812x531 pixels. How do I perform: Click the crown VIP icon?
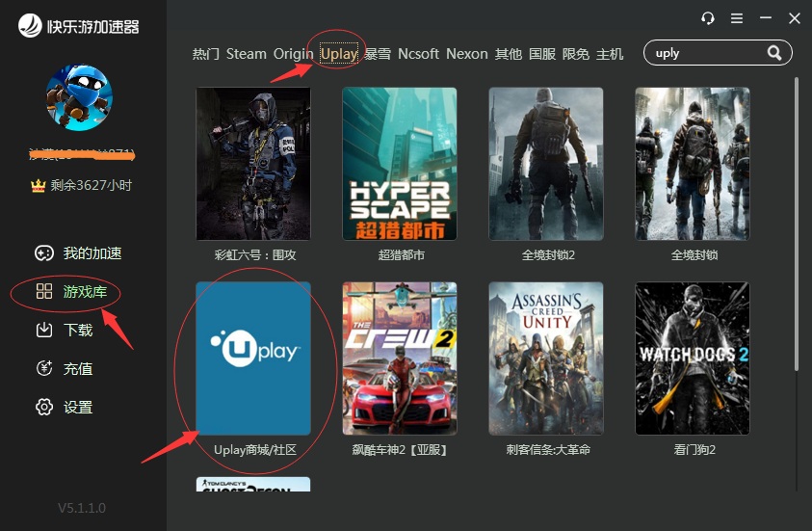[x=38, y=185]
